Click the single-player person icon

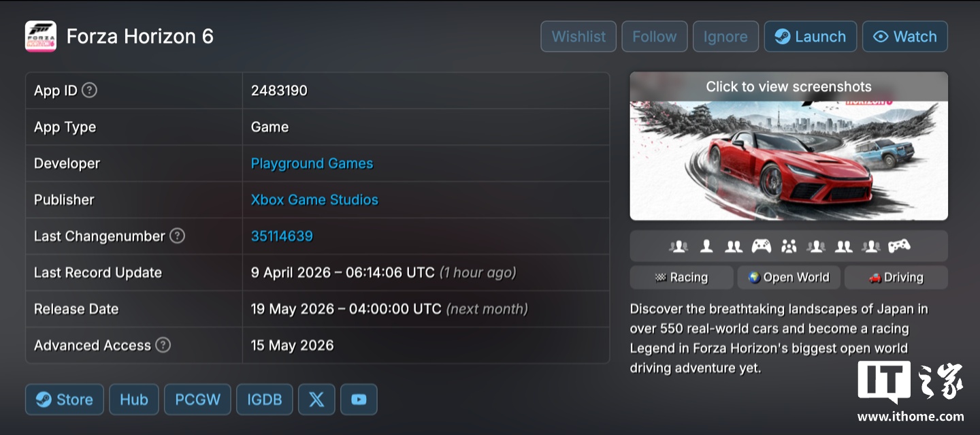click(x=706, y=246)
